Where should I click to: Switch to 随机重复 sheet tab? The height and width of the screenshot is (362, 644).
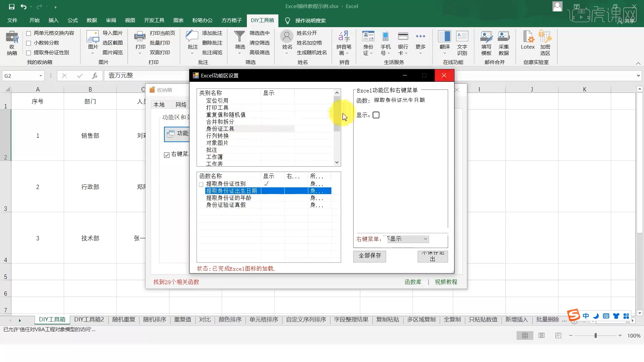tap(123, 319)
